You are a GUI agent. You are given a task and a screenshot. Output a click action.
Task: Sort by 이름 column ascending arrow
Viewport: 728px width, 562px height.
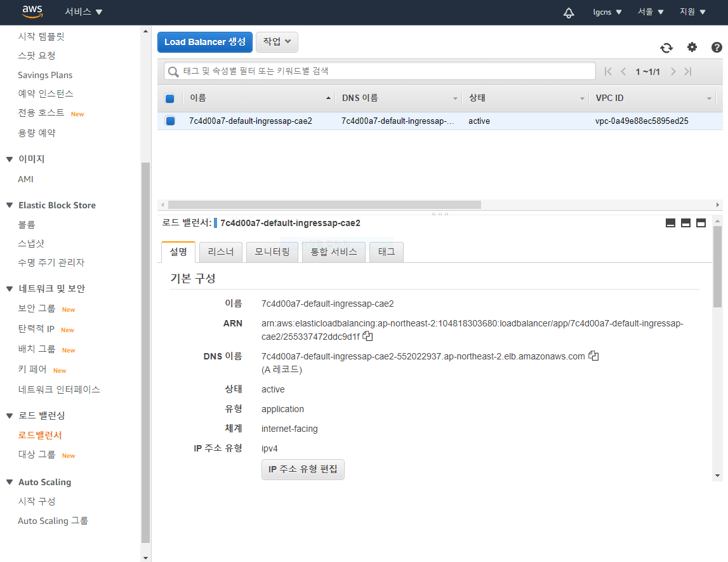coord(328,98)
